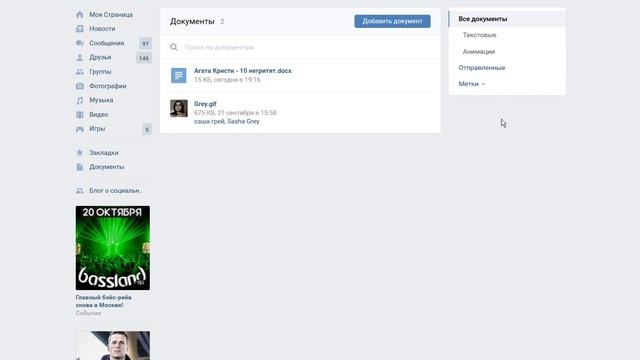Click the blue docx file icon
This screenshot has width=640, height=360.
click(179, 75)
